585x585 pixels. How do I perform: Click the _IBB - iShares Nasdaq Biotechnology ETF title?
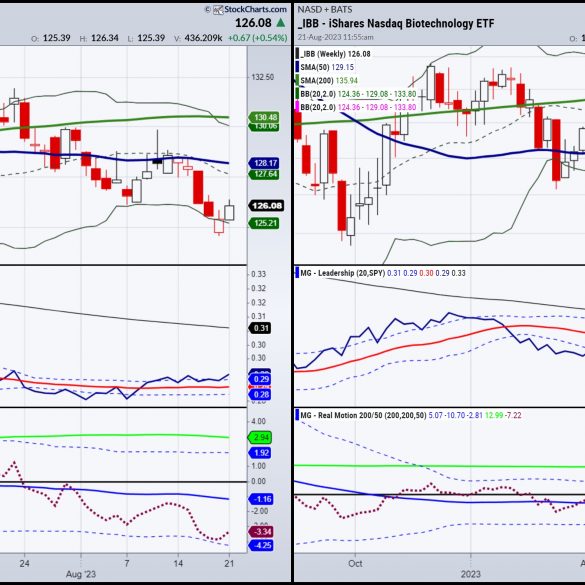[x=396, y=24]
